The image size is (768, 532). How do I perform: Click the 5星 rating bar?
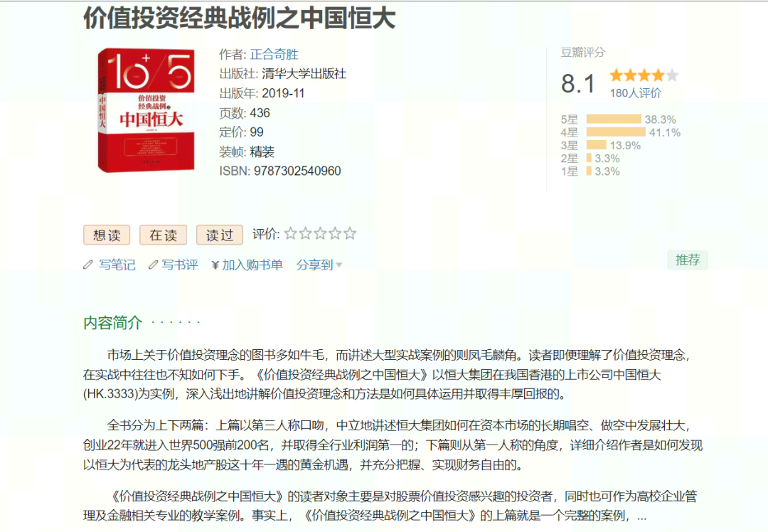point(614,119)
